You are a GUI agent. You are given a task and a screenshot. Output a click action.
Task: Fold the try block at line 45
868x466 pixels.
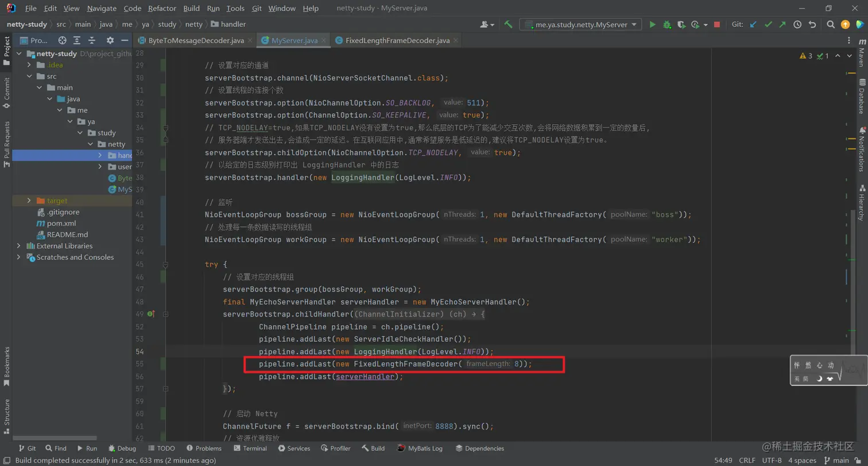pyautogui.click(x=165, y=265)
